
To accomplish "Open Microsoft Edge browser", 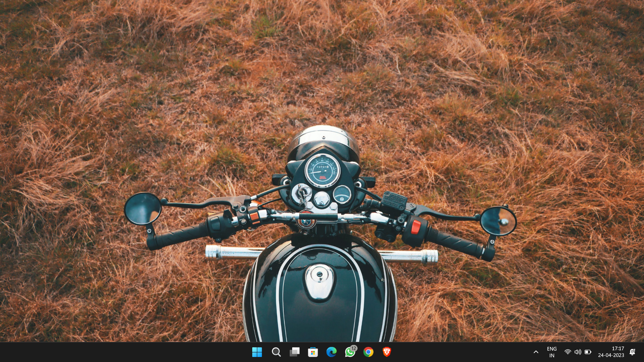I will coord(331,352).
